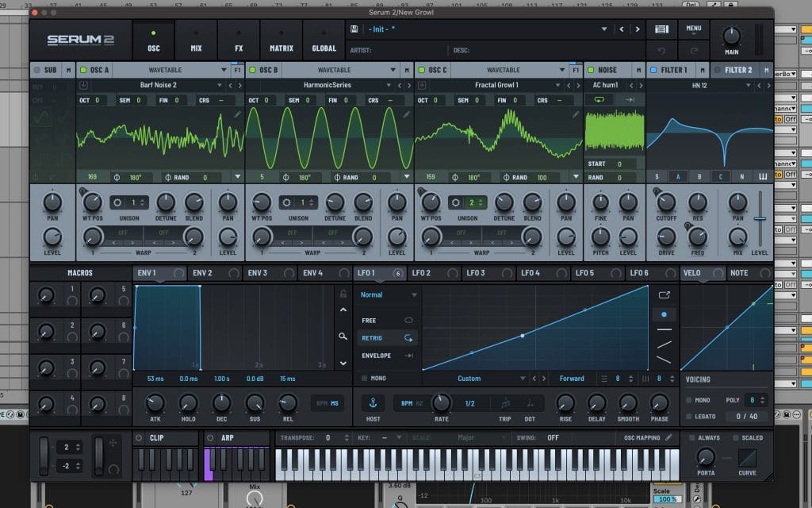Viewport: 812px width, 508px height.
Task: Click the save preset floppy disk icon
Action: (x=354, y=29)
